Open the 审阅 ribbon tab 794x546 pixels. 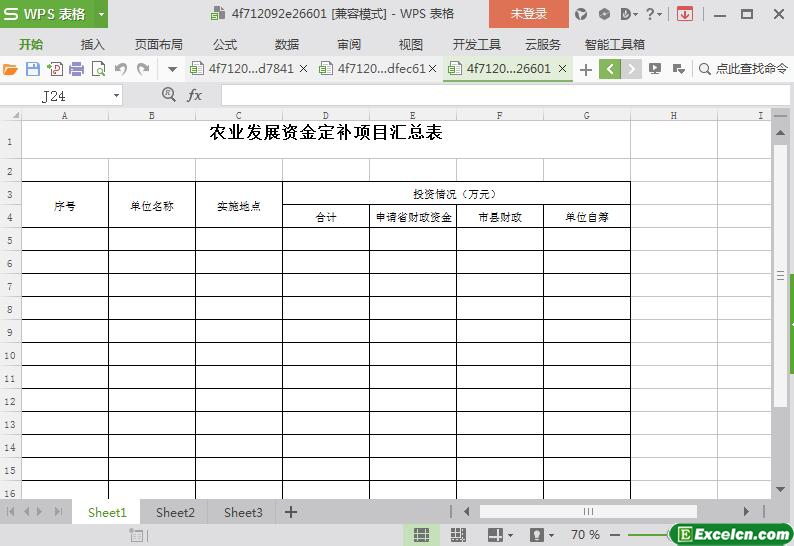[349, 45]
